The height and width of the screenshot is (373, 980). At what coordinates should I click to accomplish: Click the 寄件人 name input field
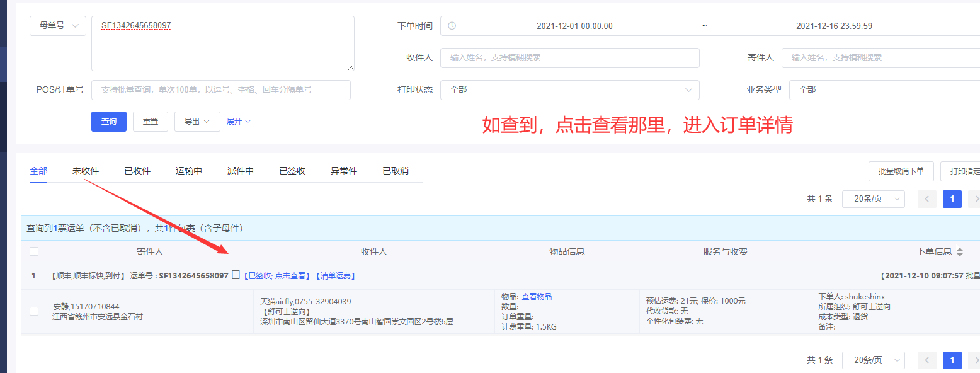[x=880, y=58]
